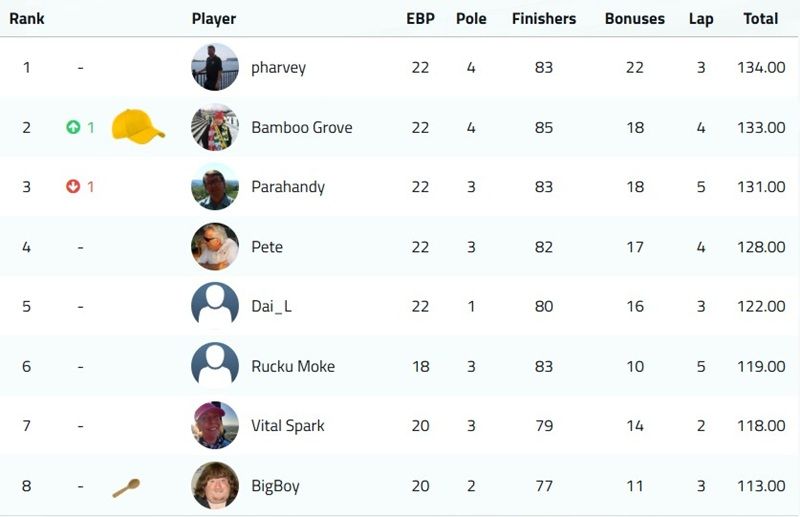Click the yellow cap icon beside Bamboo Grove
The image size is (800, 517).
[x=138, y=127]
